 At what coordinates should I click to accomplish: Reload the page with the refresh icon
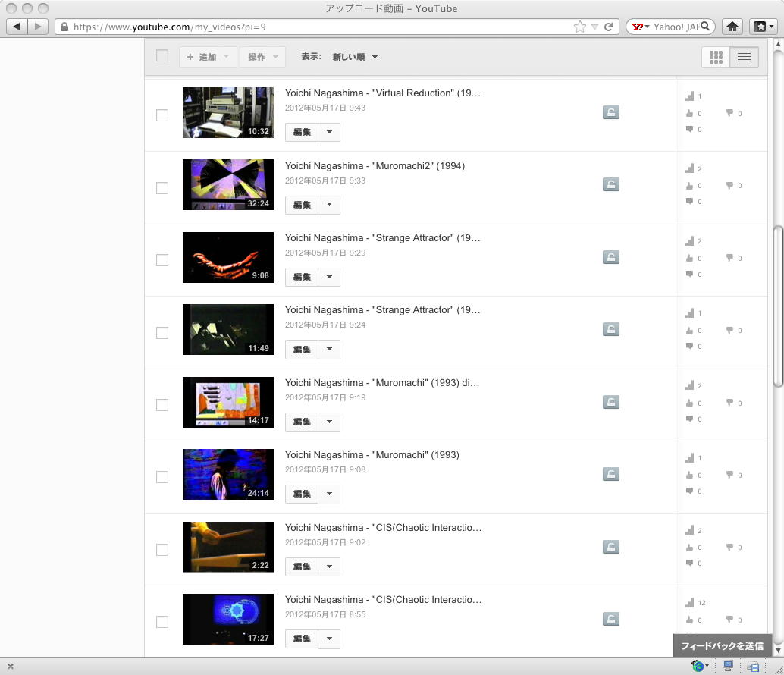609,27
